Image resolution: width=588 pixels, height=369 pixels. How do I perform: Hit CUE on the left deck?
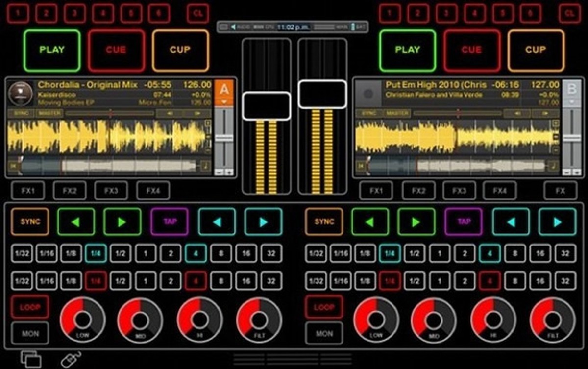pyautogui.click(x=116, y=49)
